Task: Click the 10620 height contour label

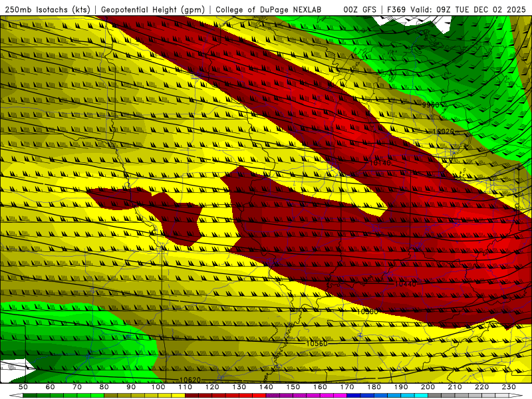Action: tap(190, 380)
